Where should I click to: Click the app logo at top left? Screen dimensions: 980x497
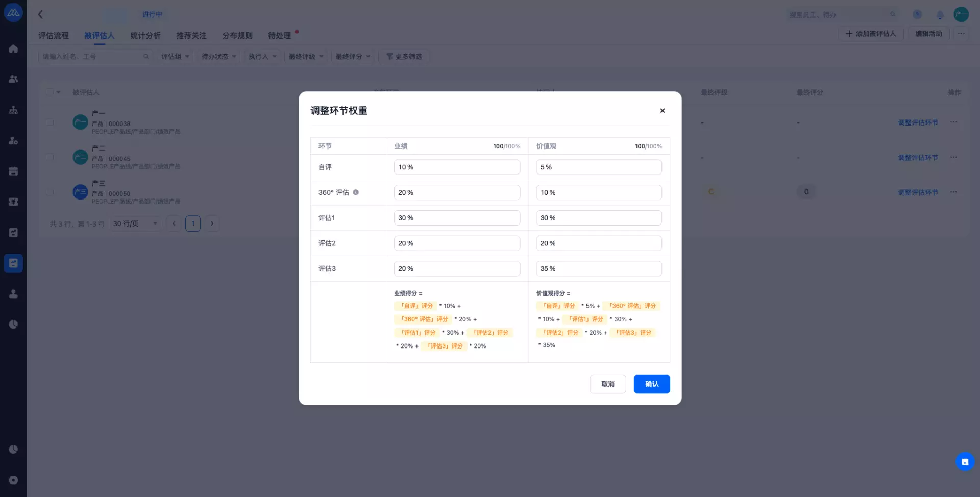pos(13,13)
